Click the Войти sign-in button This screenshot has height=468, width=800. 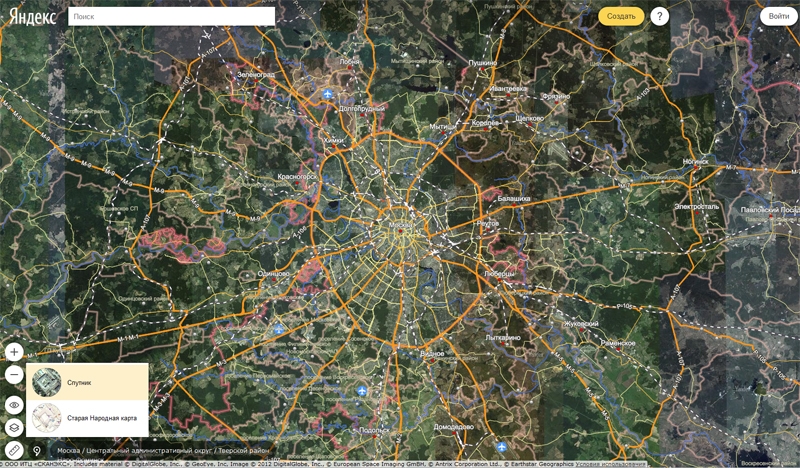point(779,16)
